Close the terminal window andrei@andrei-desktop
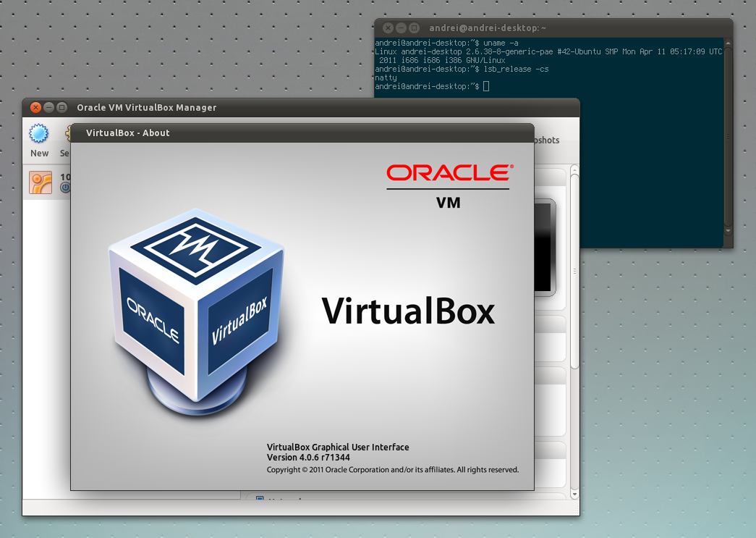 (388, 28)
